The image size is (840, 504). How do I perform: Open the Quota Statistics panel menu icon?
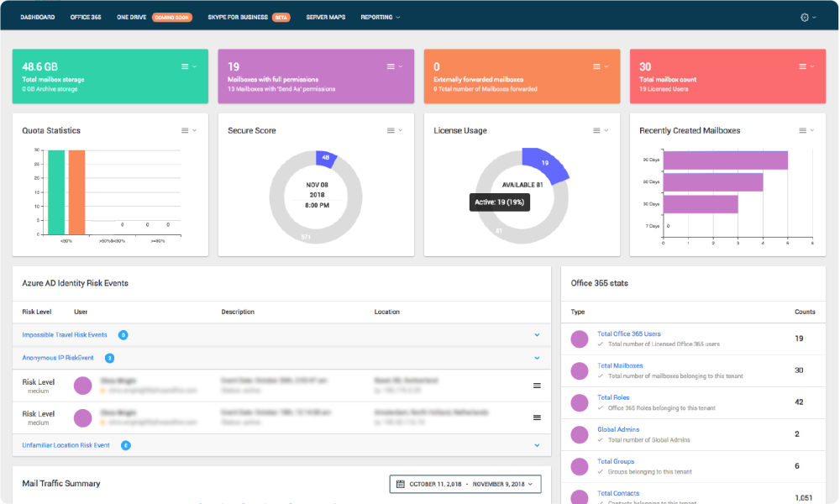click(x=185, y=130)
